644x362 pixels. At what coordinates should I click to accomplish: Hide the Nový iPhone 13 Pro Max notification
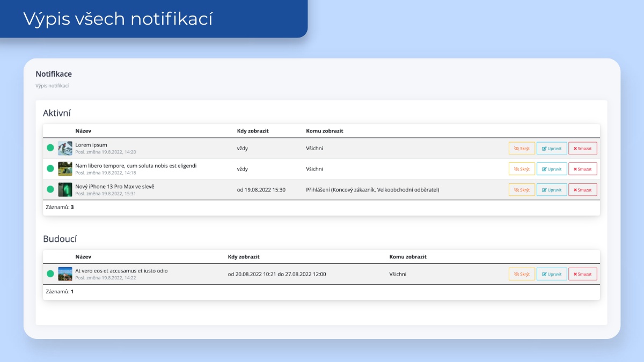(x=522, y=190)
